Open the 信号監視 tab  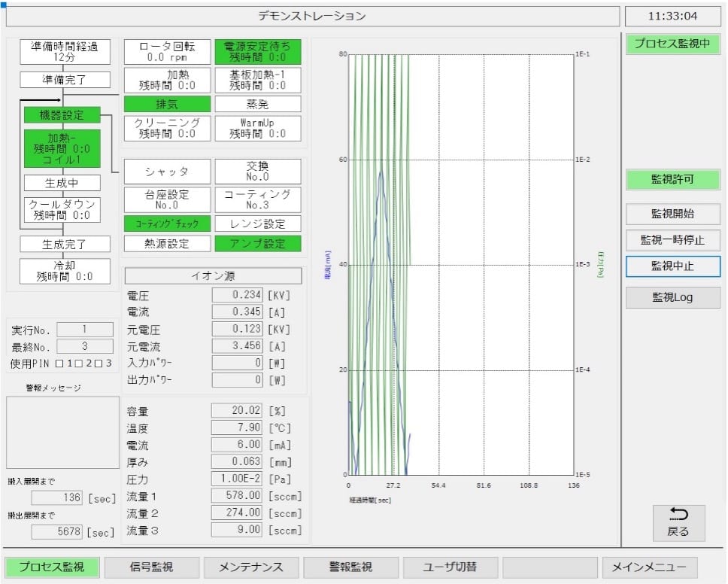[x=151, y=567]
